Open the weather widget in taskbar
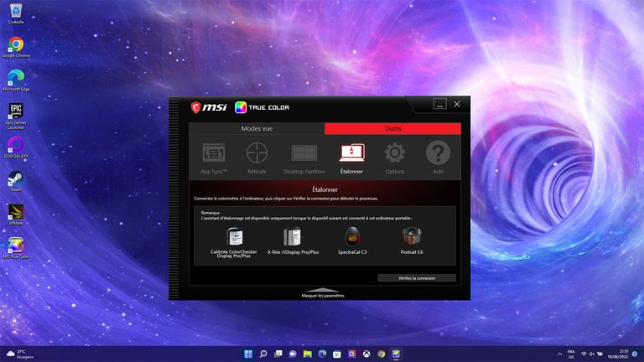This screenshot has width=644, height=362. click(20, 354)
